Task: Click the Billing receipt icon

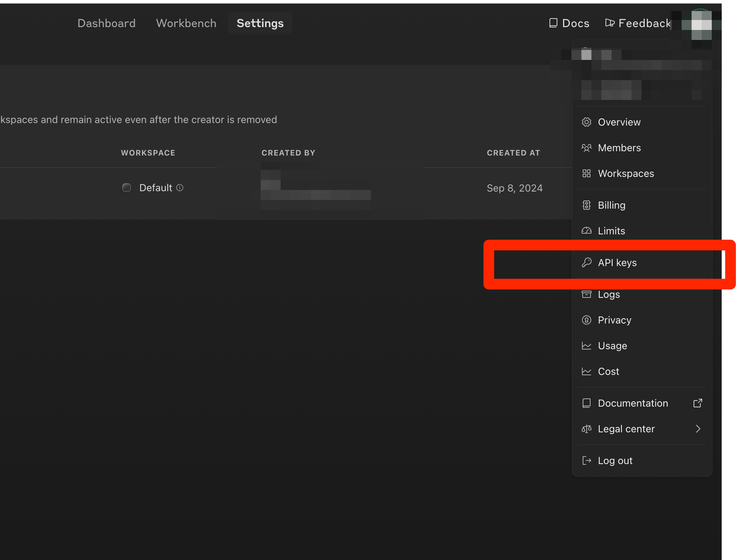Action: click(x=586, y=205)
